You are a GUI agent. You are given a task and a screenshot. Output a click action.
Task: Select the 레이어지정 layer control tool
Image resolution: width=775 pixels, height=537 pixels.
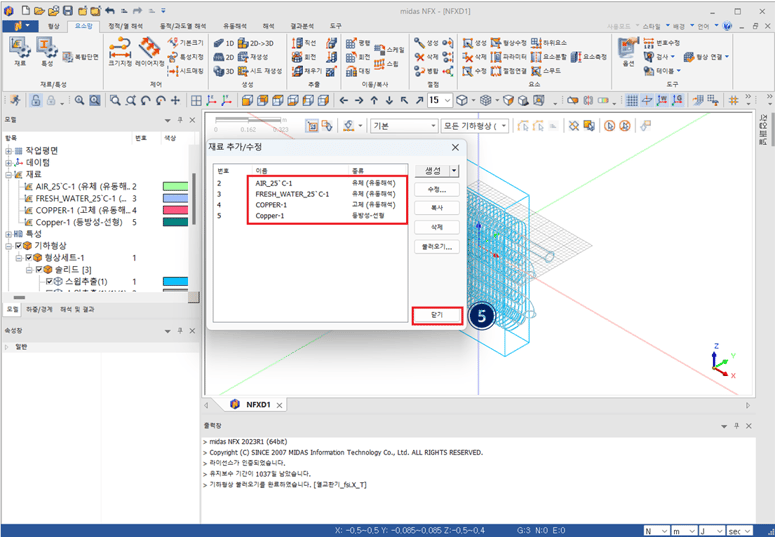click(x=149, y=51)
